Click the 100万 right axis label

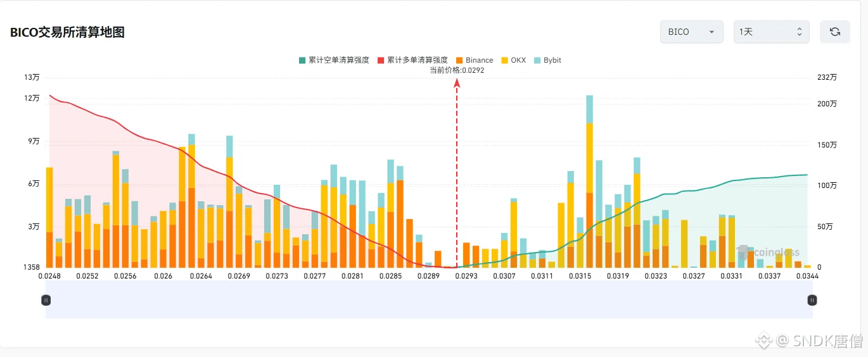827,185
